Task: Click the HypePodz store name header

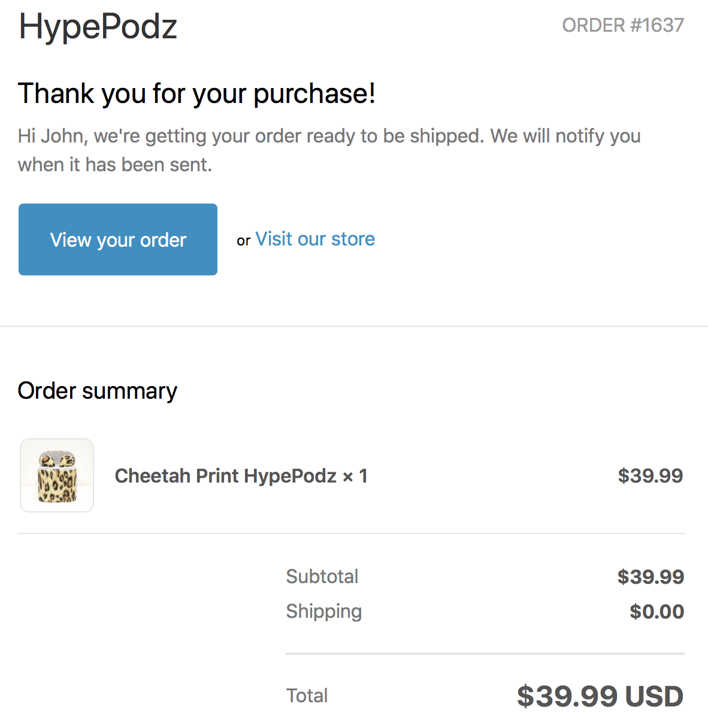Action: [x=98, y=26]
